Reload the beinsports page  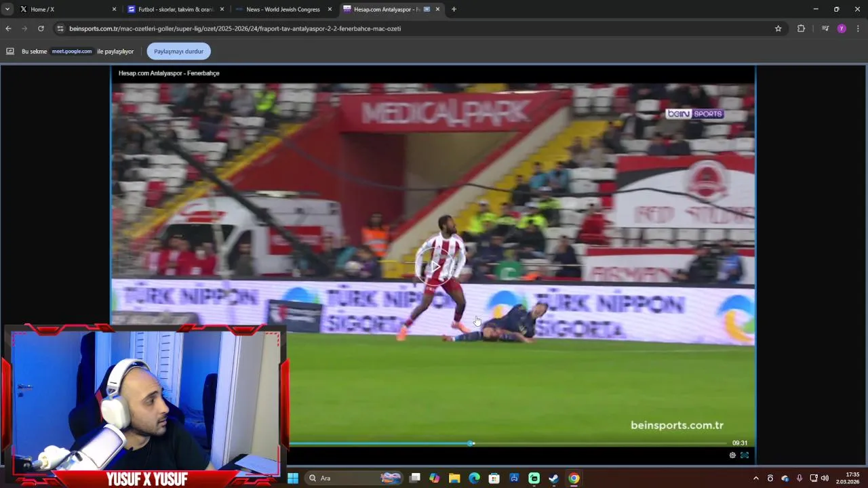[x=41, y=28]
